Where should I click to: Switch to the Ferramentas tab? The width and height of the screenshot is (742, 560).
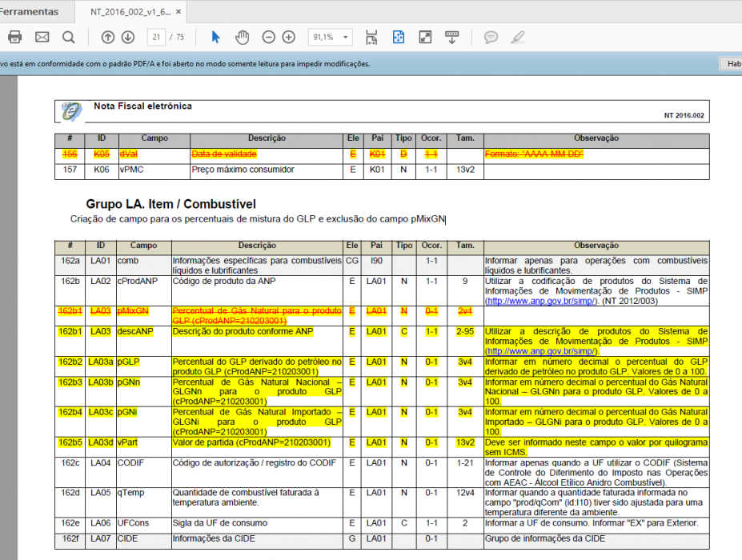29,12
